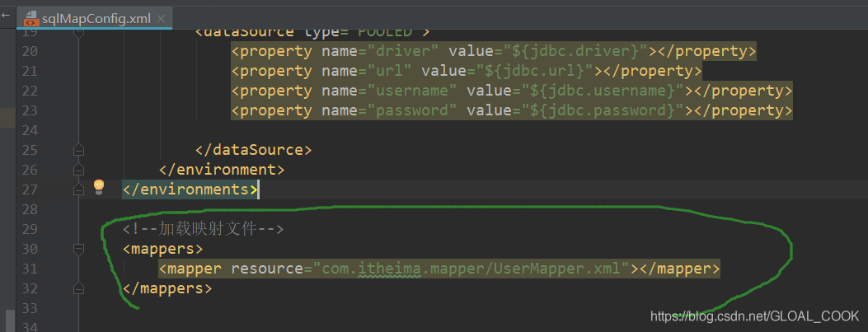Click the opening <mappers> tag on line 30
The height and width of the screenshot is (332, 868).
click(x=162, y=249)
